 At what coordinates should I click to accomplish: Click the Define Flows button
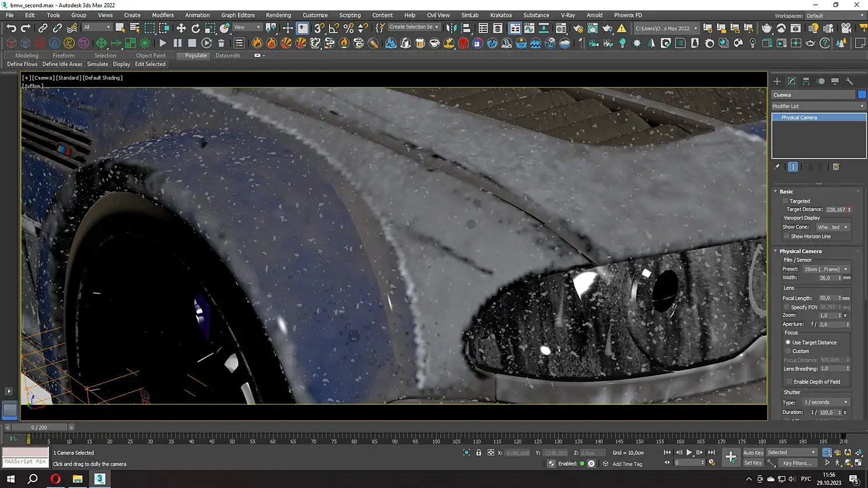(22, 64)
